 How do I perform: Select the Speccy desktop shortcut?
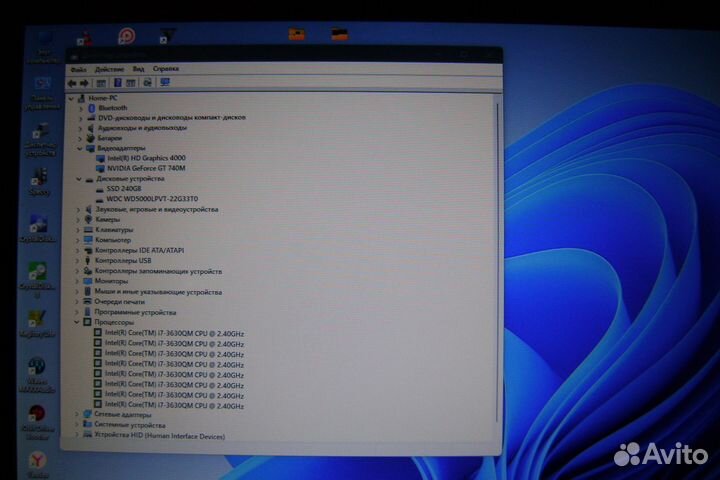39,182
